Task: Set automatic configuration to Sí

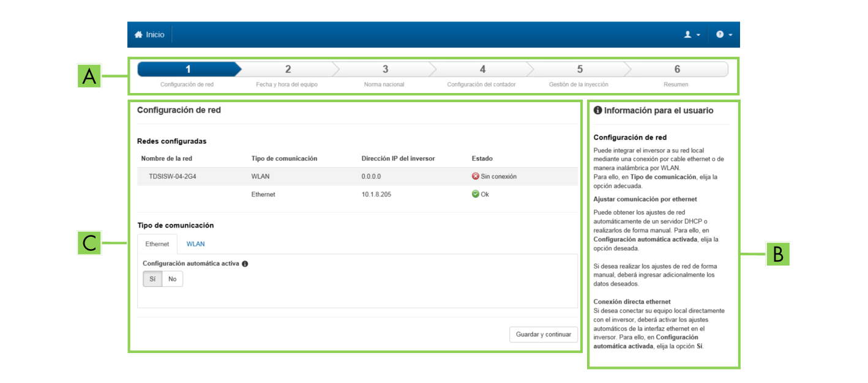Action: click(x=153, y=279)
